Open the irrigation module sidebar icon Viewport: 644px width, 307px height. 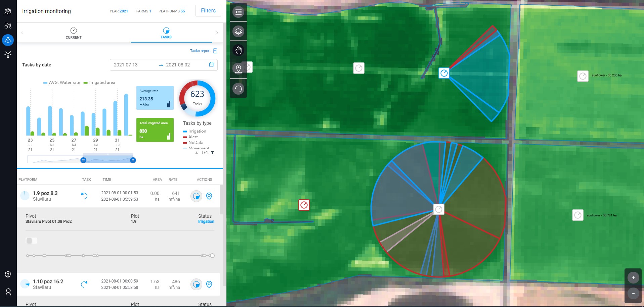[x=8, y=40]
